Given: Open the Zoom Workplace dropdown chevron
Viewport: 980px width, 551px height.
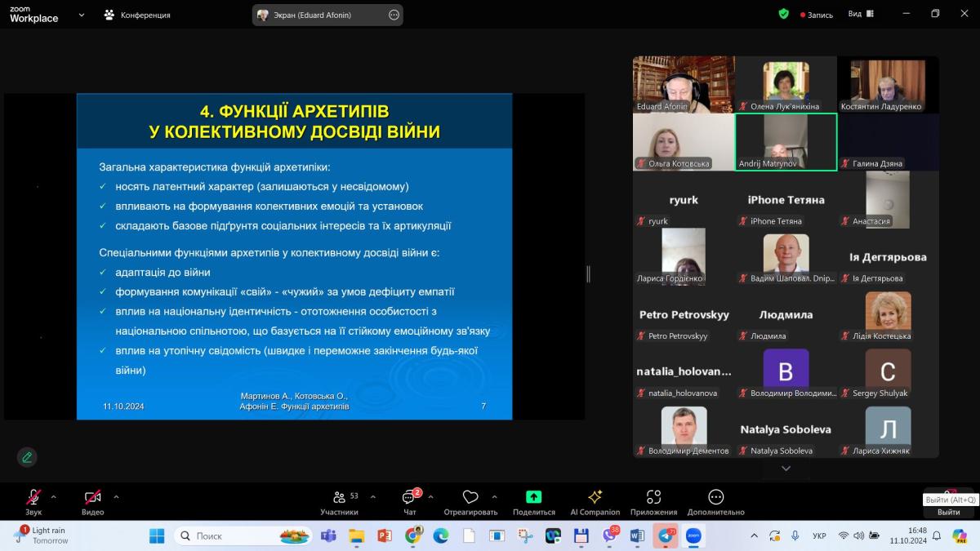Looking at the screenshot, I should point(82,15).
